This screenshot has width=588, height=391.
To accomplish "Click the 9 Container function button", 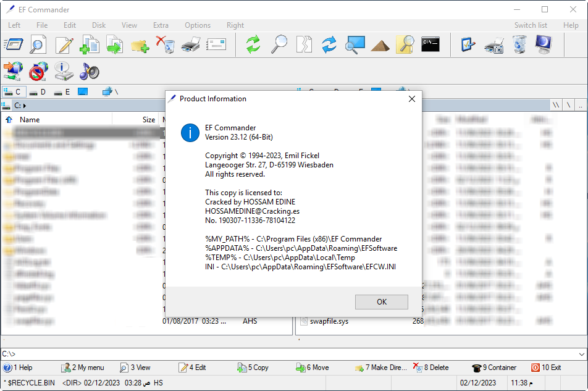I will tap(494, 368).
